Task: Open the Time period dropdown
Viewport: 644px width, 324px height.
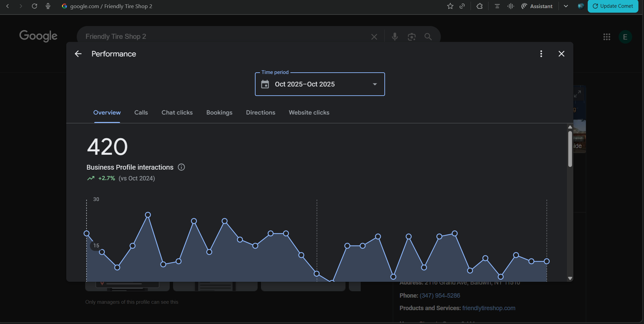Action: (320, 84)
